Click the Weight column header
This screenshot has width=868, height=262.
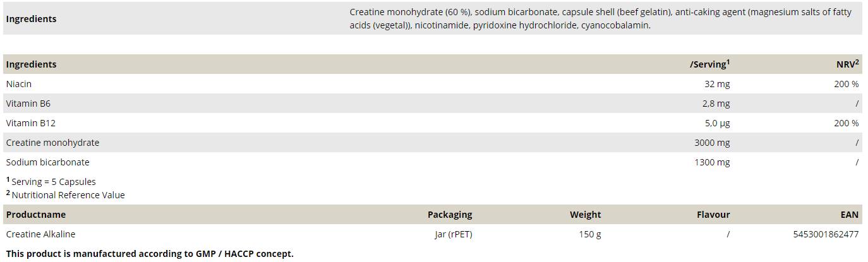coord(585,215)
